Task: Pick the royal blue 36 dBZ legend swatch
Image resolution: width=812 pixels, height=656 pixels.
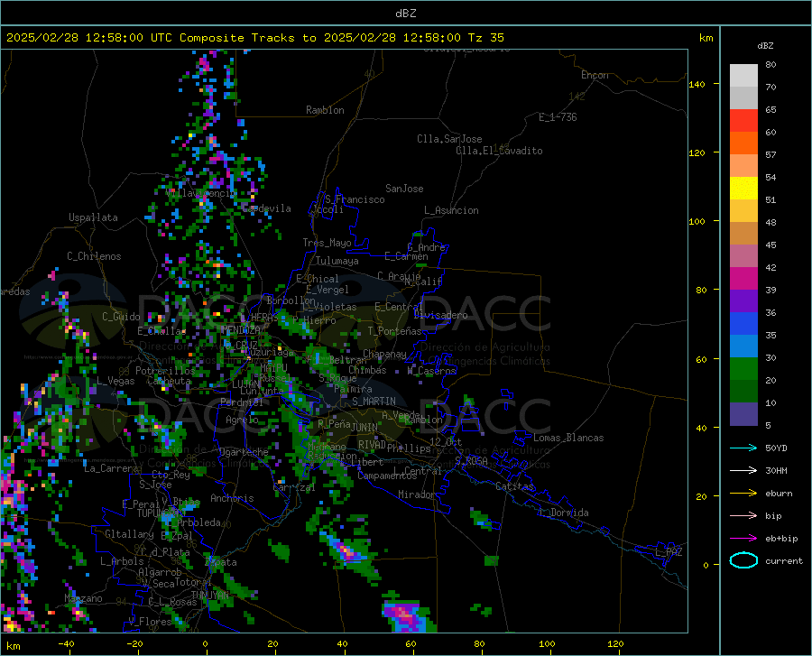Action: (x=743, y=324)
